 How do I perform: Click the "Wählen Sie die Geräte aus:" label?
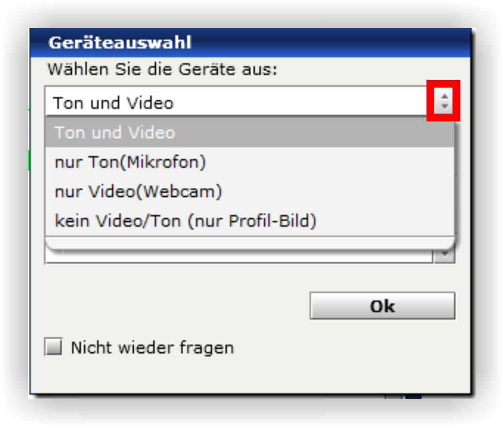click(x=162, y=69)
